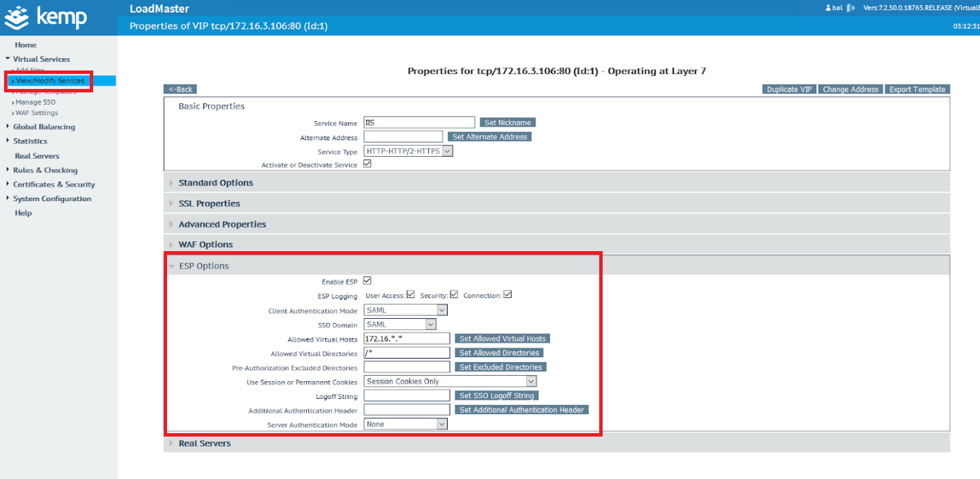Viewport: 980px width, 479px height.
Task: Toggle User Access logging checkbox
Action: [411, 295]
